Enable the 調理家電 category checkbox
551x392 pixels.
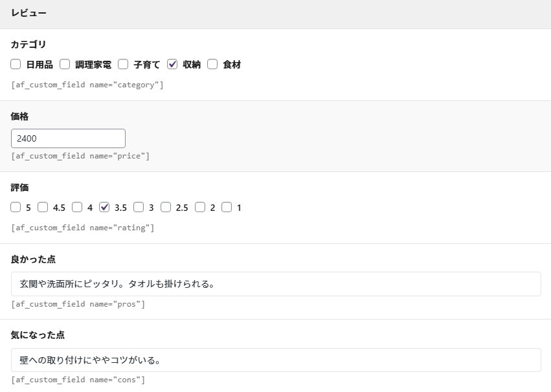[65, 64]
